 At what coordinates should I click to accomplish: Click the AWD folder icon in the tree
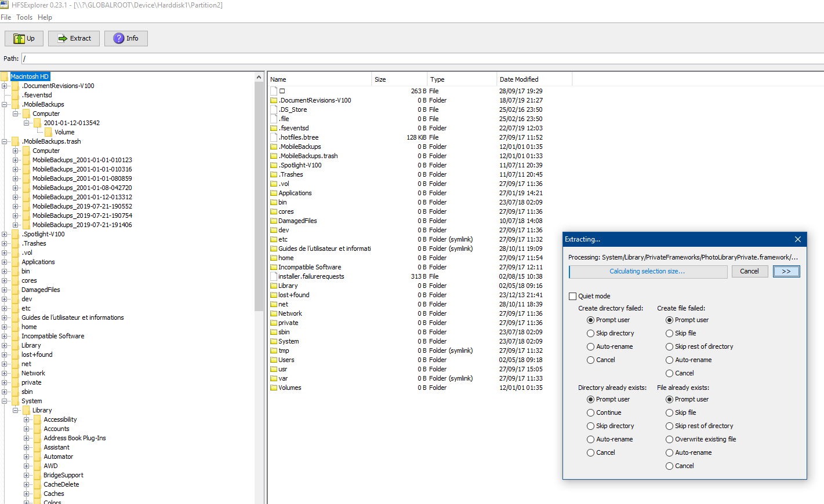pos(38,466)
